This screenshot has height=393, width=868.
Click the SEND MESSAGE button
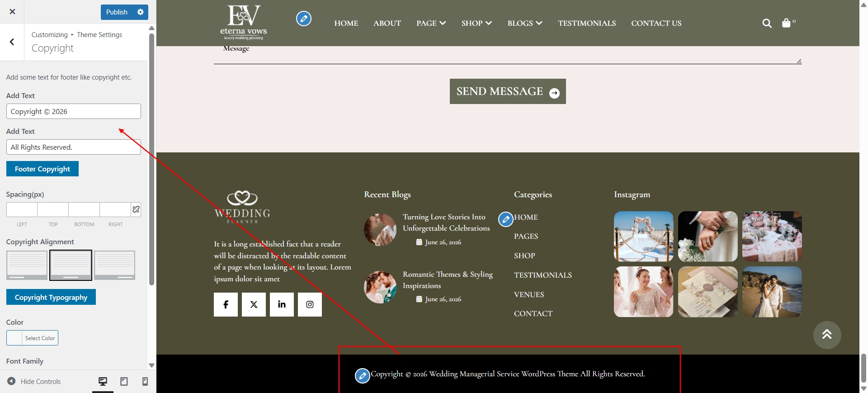coord(508,91)
